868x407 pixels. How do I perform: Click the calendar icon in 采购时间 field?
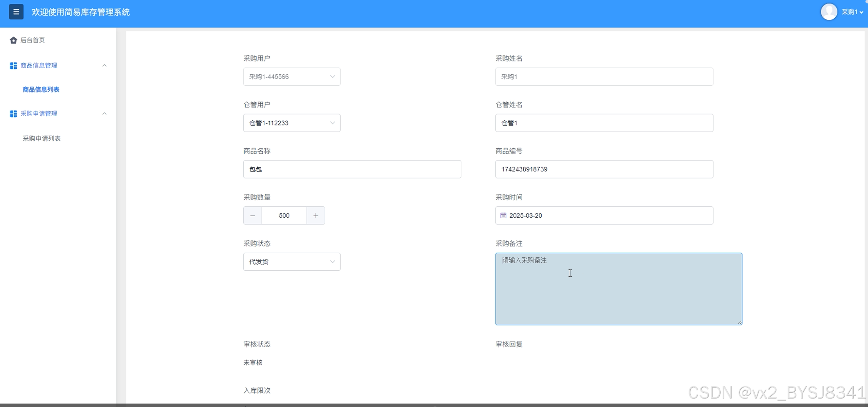coord(503,216)
